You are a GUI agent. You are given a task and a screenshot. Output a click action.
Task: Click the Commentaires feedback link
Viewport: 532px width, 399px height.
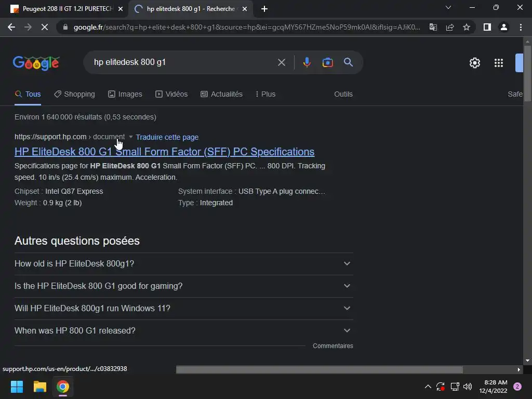click(333, 345)
